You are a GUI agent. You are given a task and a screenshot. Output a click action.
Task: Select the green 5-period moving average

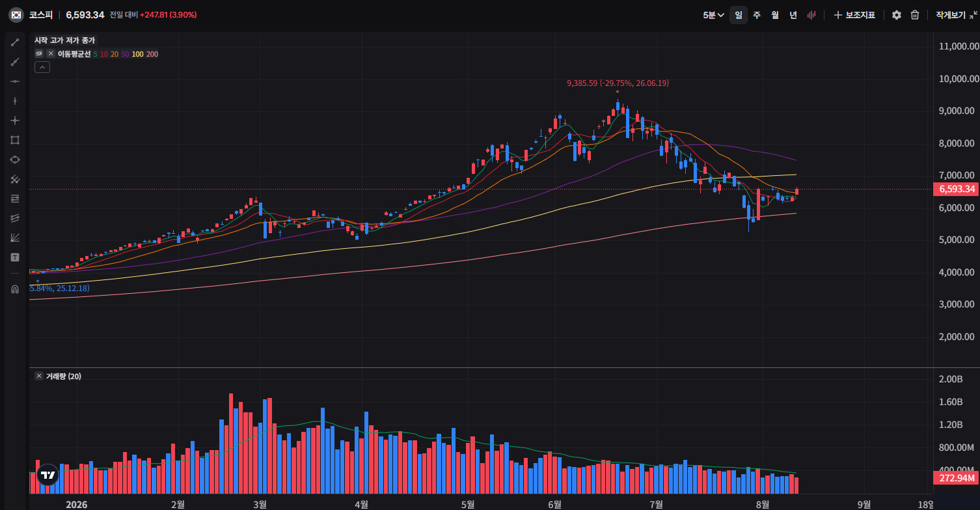(x=96, y=54)
